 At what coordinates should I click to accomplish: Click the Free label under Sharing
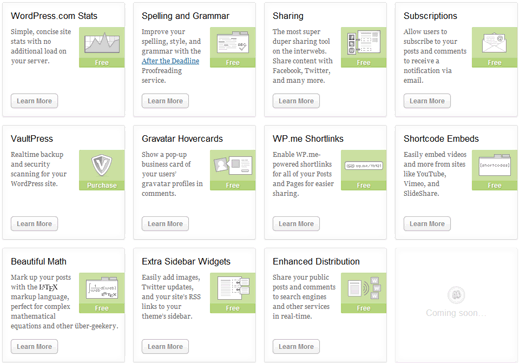click(364, 63)
